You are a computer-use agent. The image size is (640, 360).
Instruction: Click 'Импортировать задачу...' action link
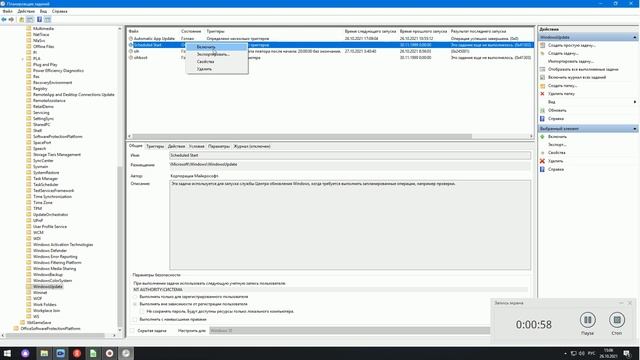click(571, 61)
